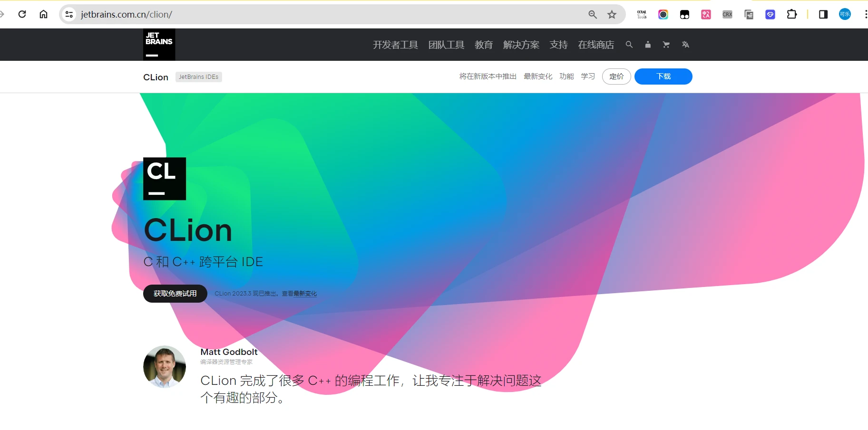Open the colorful camera-lens extension
The width and height of the screenshot is (868, 430).
click(x=663, y=14)
